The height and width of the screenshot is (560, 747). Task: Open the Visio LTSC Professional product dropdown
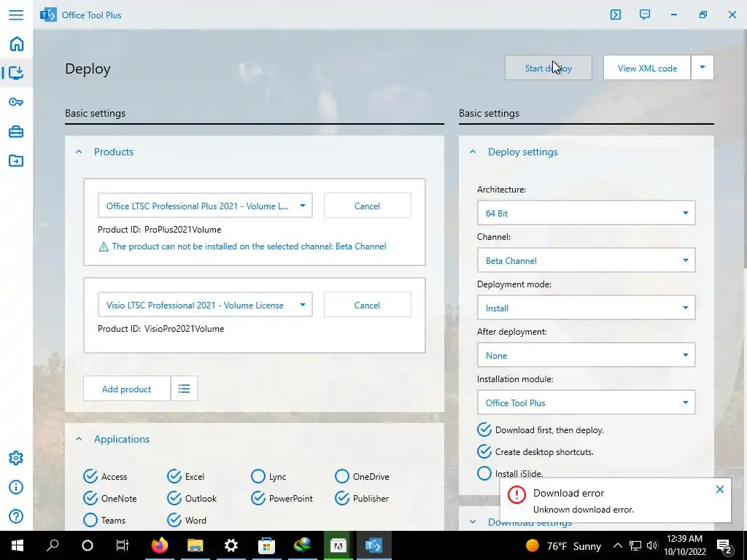pos(205,305)
